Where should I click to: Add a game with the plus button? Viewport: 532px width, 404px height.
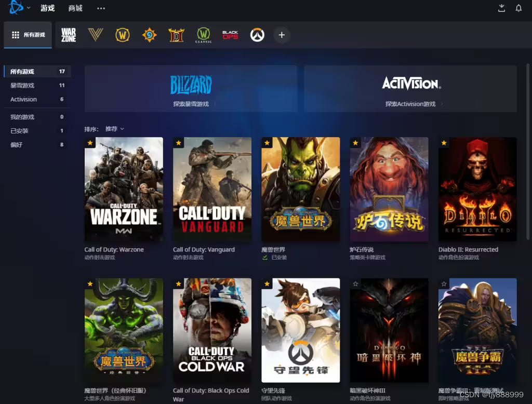click(282, 35)
